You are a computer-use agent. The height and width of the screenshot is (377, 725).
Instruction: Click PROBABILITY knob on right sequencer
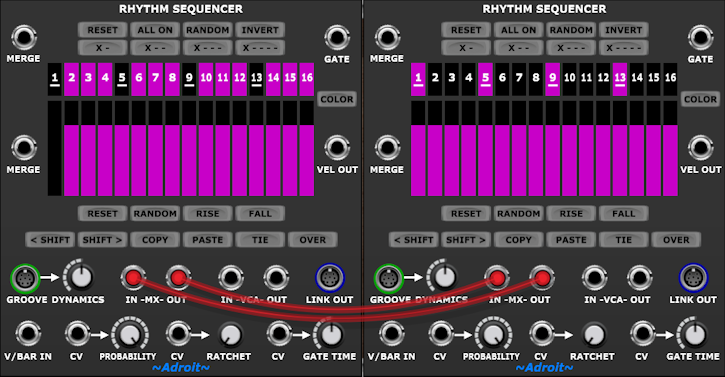pyautogui.click(x=494, y=335)
